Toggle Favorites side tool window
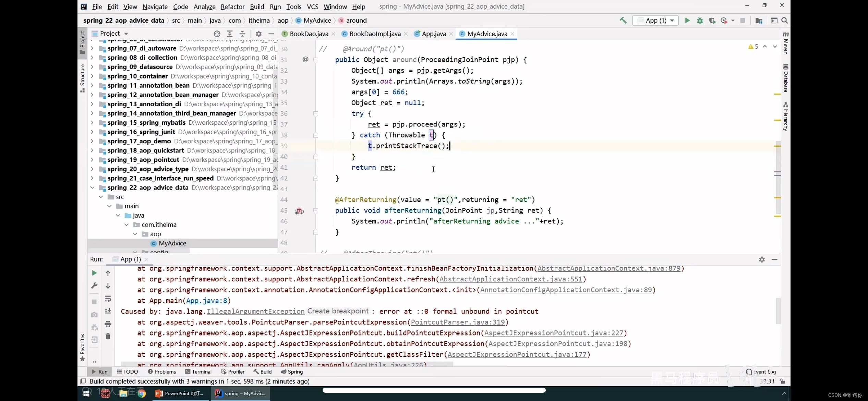The image size is (868, 401). [x=82, y=348]
